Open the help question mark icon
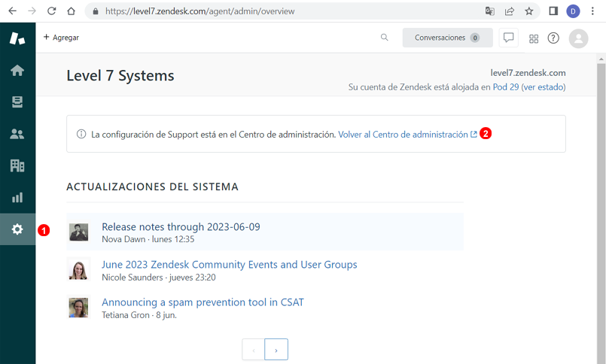The image size is (606, 364). click(x=553, y=38)
